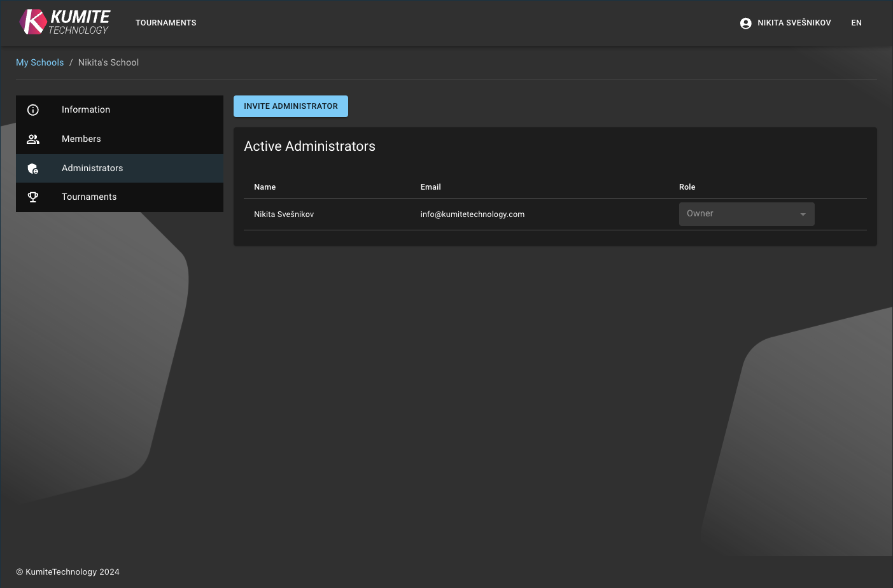
Task: Select the EN language option
Action: coord(856,22)
